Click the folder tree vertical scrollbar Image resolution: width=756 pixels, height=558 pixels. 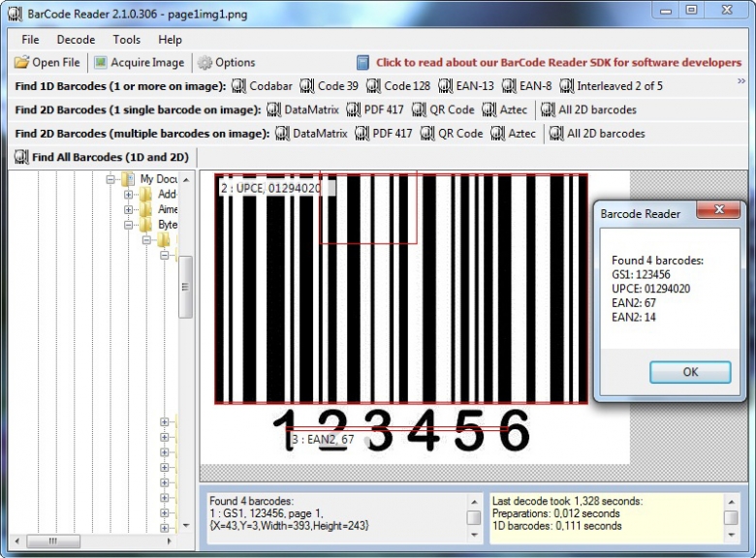(186, 291)
